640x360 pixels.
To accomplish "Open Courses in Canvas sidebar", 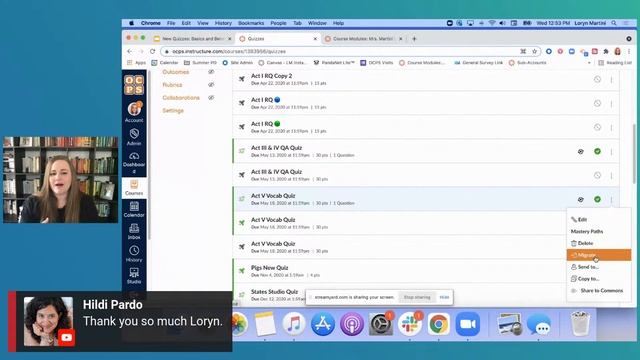I will (x=134, y=188).
